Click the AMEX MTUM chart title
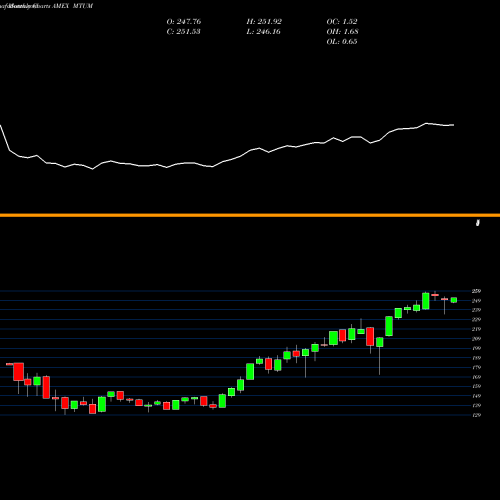This screenshot has height=500, width=500. 72,6
